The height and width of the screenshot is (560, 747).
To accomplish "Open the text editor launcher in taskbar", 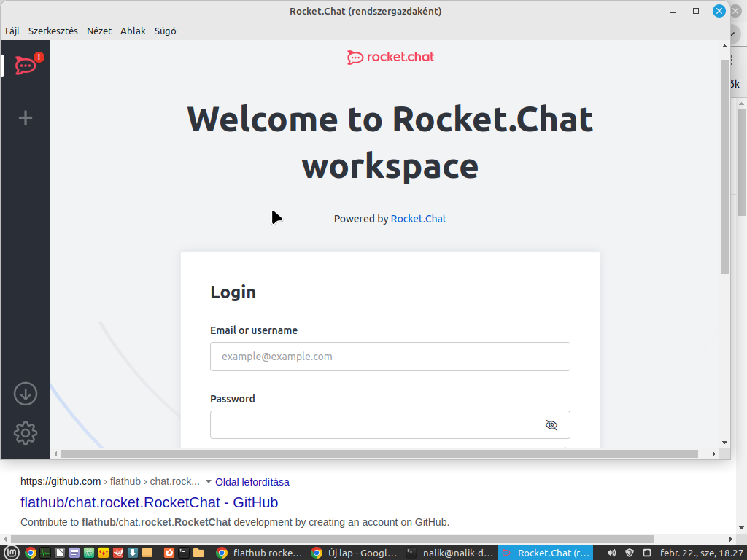I will coord(74,553).
